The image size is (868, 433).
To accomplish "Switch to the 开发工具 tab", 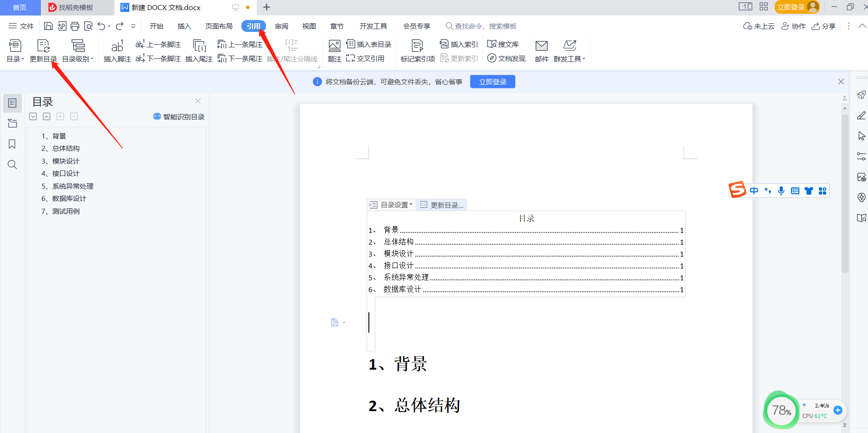I will click(373, 26).
